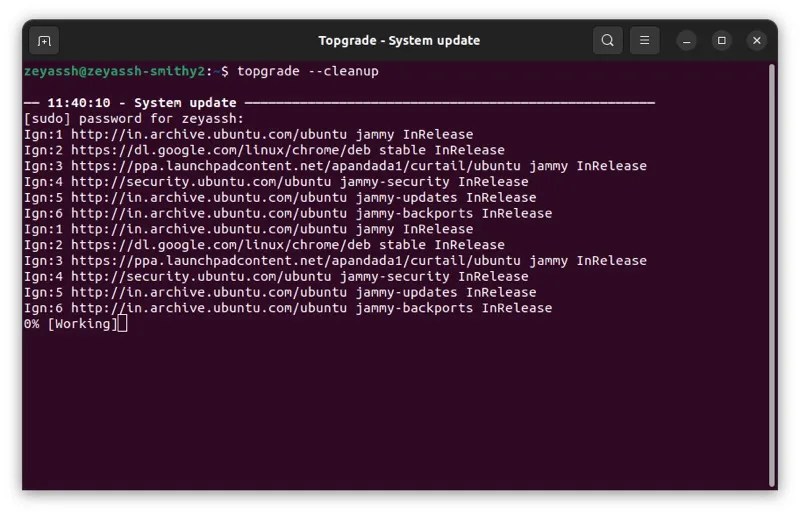Click the first 'Ign:5' jammy-updates line
800x515 pixels.
tap(280, 198)
